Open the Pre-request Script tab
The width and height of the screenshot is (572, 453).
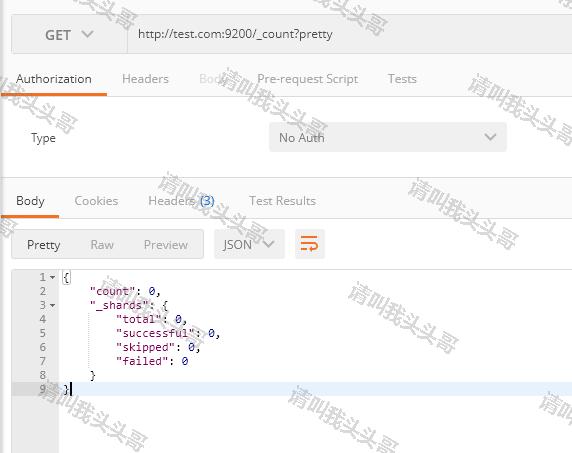(x=307, y=79)
